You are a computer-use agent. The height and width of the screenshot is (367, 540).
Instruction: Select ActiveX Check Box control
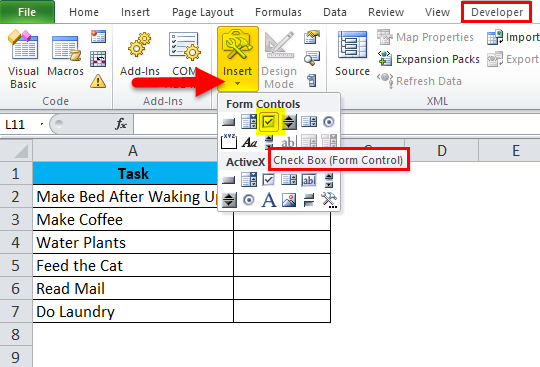click(x=269, y=180)
